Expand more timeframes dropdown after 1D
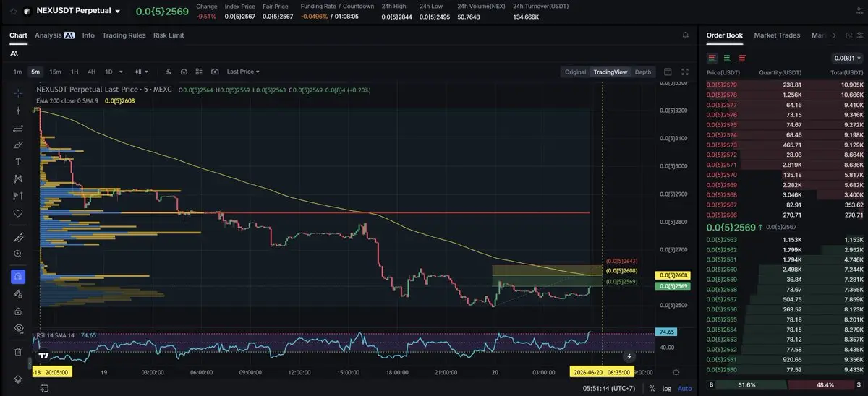Viewport: 868px width, 396px height. (x=120, y=72)
